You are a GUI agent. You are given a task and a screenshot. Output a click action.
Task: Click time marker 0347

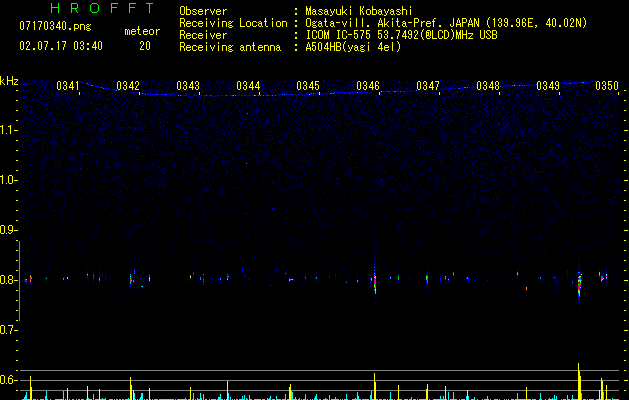428,86
